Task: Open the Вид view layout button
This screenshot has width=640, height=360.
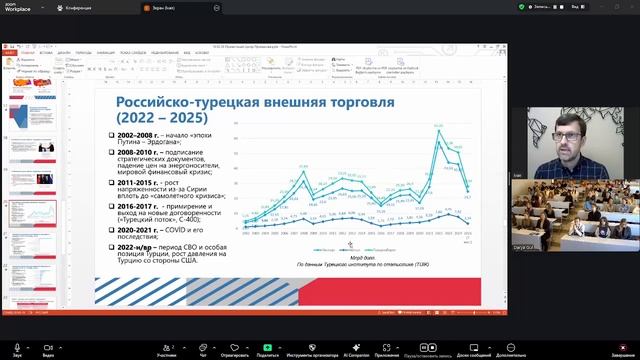Action: pyautogui.click(x=578, y=7)
